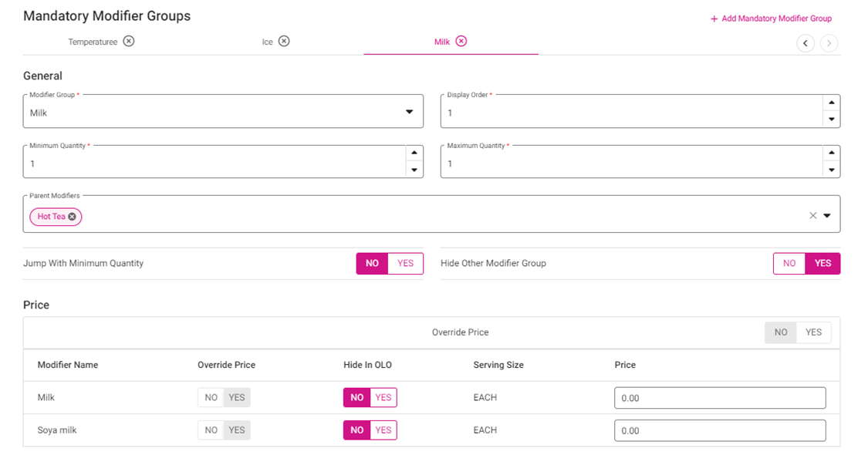Set Hide In OLO to YES for Milk
The image size is (868, 462).
(x=383, y=397)
